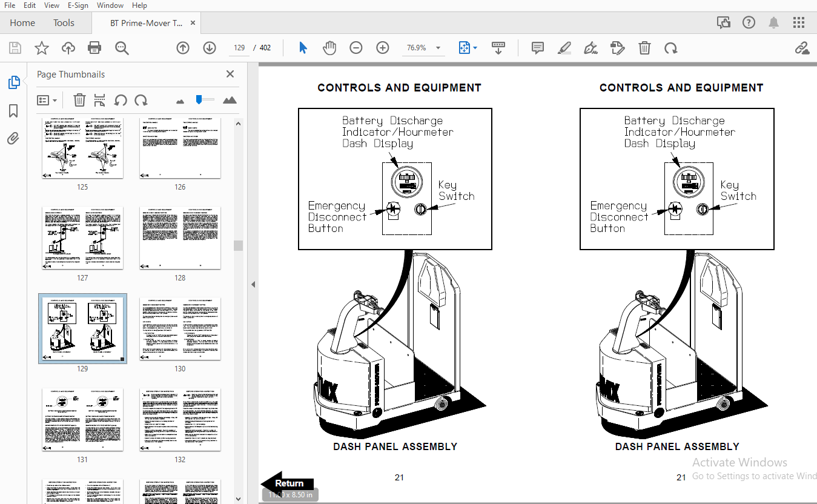Adjust the thumbnail size slider

pyautogui.click(x=204, y=100)
